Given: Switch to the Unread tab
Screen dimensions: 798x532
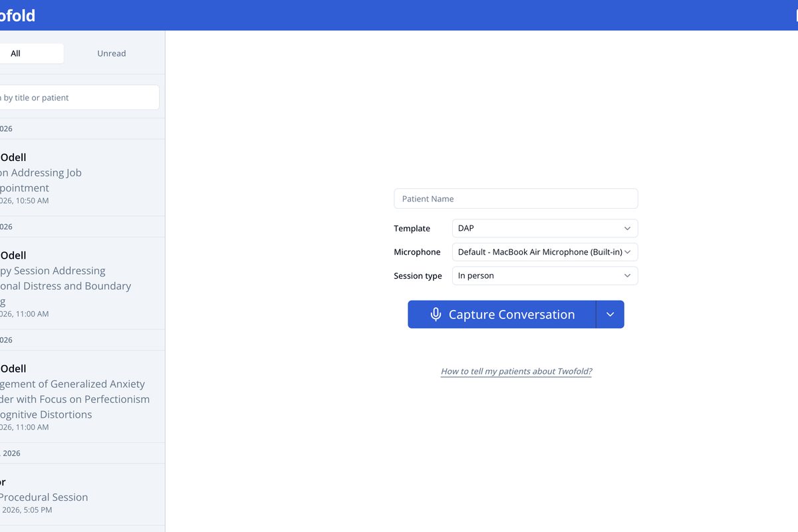Looking at the screenshot, I should point(112,53).
